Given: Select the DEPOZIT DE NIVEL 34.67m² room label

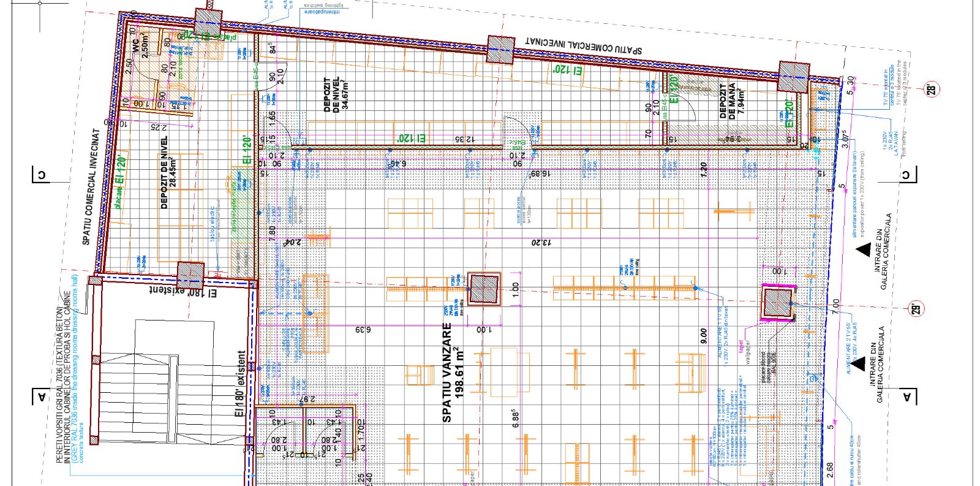Looking at the screenshot, I should click(336, 94).
